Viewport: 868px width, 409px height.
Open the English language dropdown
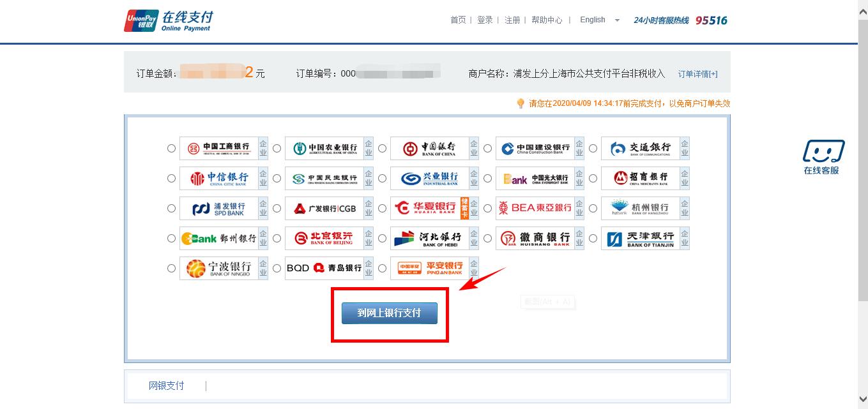click(x=598, y=20)
